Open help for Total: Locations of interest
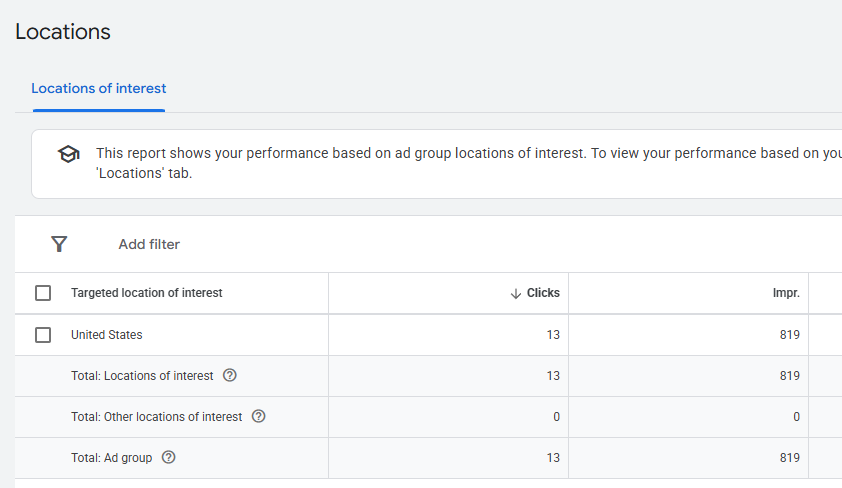The width and height of the screenshot is (842, 488). point(230,376)
